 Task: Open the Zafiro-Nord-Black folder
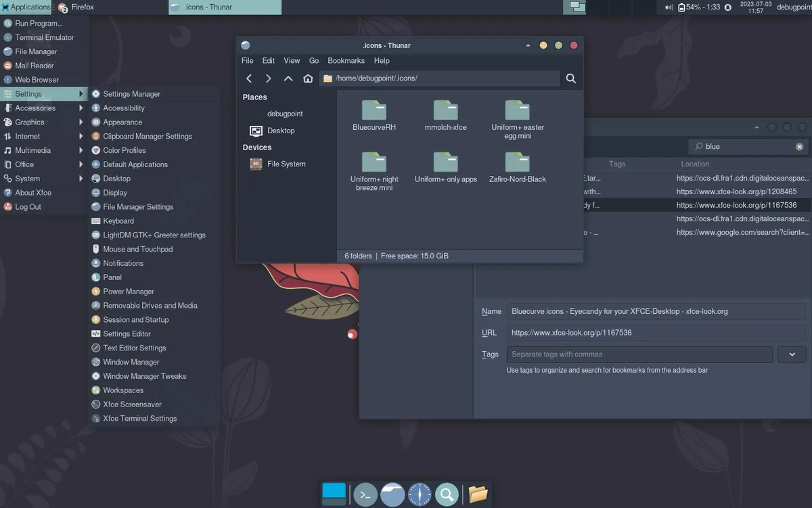(518, 167)
